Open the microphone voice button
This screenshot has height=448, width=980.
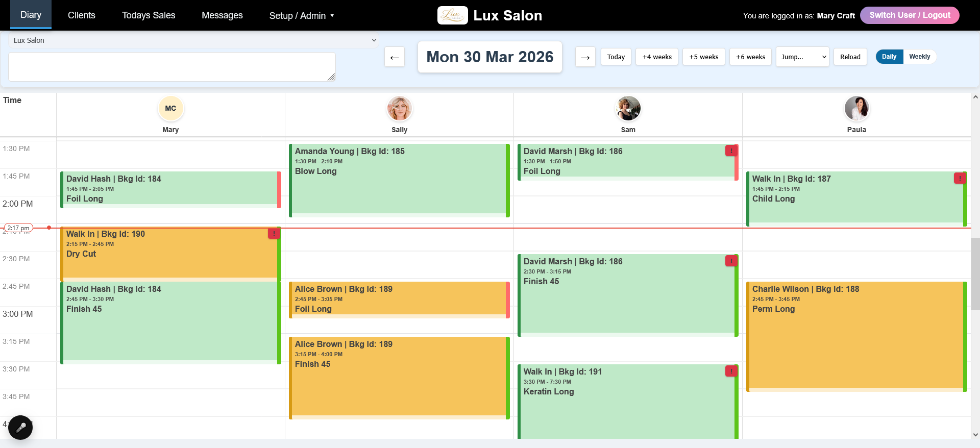[x=20, y=427]
